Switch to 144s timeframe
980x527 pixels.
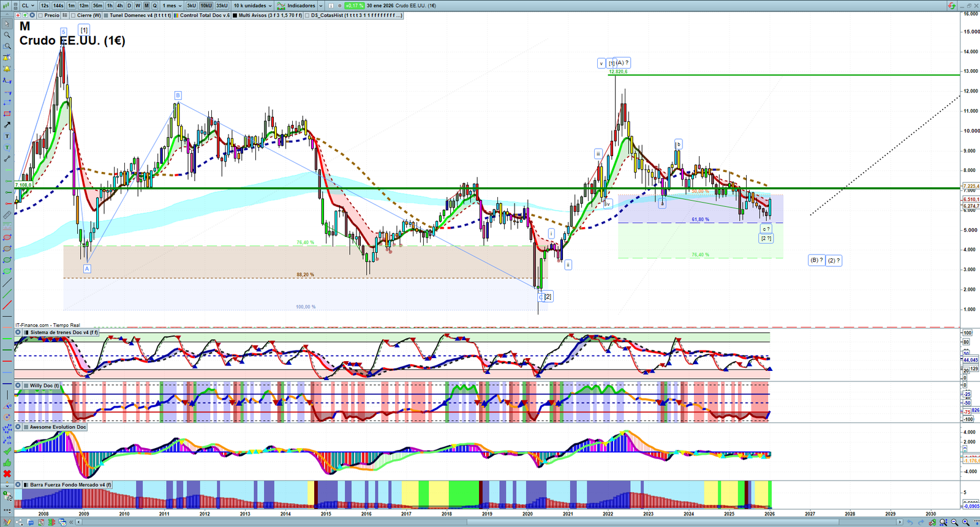click(x=58, y=6)
